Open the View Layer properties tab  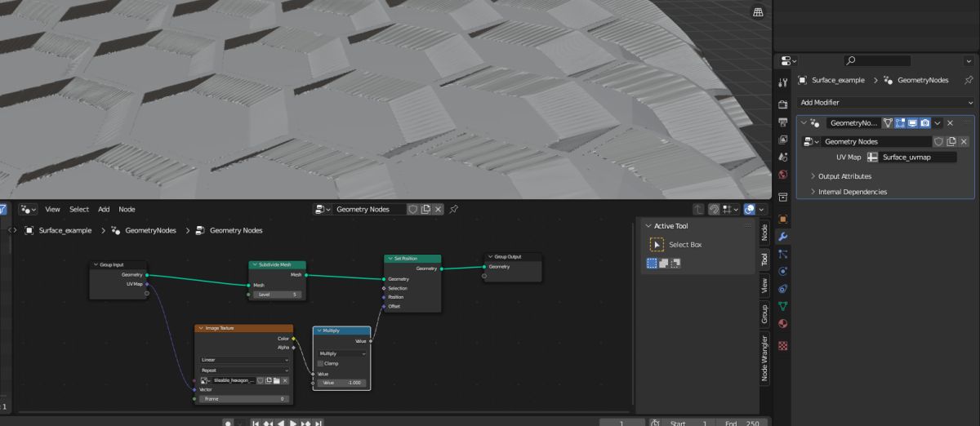point(783,139)
